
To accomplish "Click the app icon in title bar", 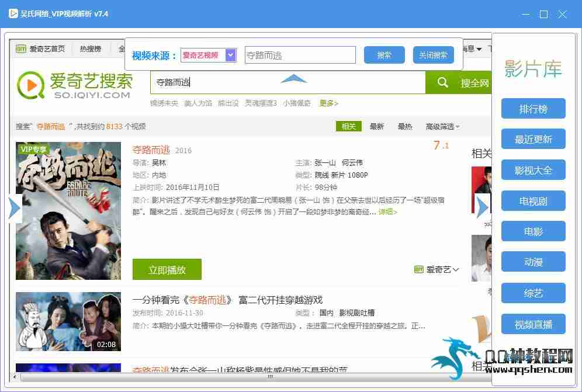I will (x=13, y=14).
